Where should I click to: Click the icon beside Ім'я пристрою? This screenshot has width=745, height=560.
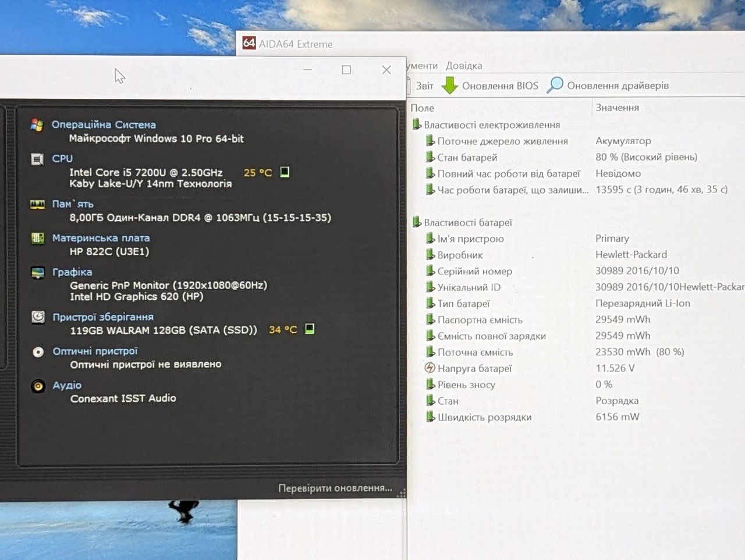430,238
